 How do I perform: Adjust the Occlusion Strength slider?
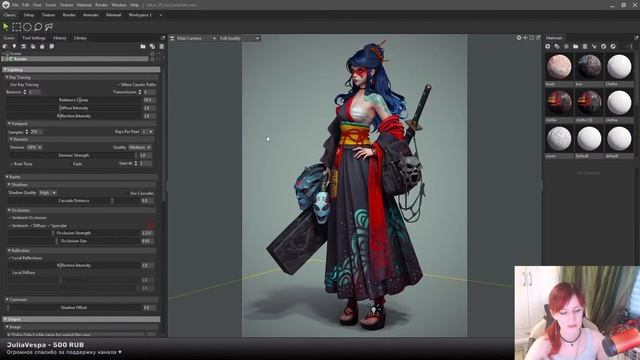pos(73,233)
